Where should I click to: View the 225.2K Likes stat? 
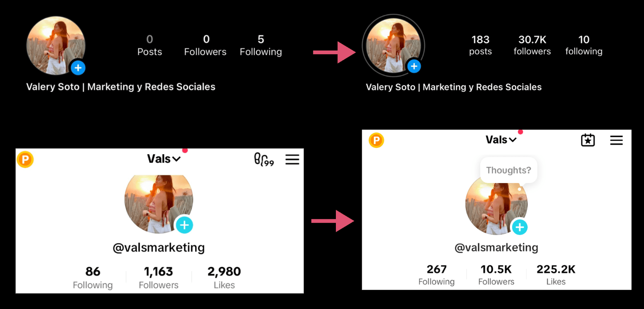[556, 275]
